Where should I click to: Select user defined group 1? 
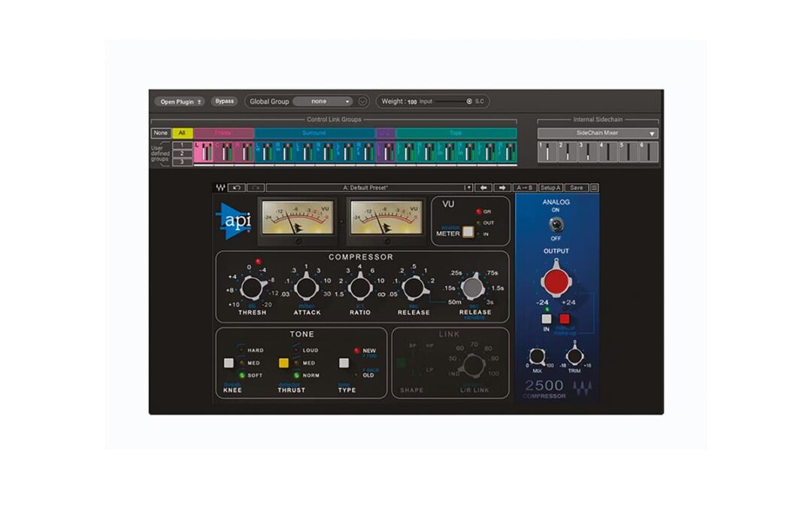(x=182, y=146)
